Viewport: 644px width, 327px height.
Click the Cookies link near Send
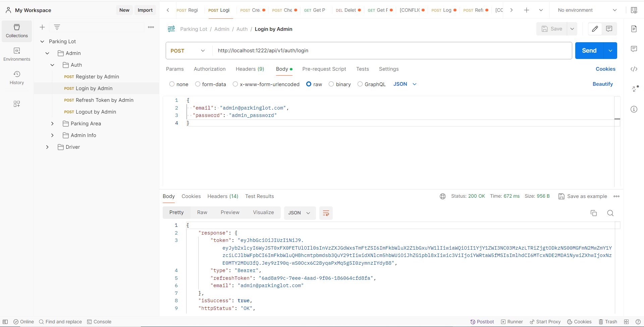(x=605, y=69)
